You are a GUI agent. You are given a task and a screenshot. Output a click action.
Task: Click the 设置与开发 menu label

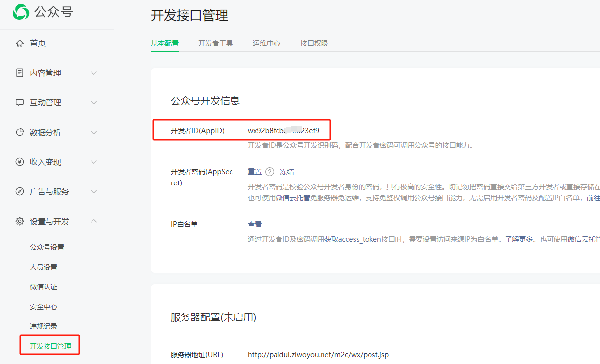(49, 221)
